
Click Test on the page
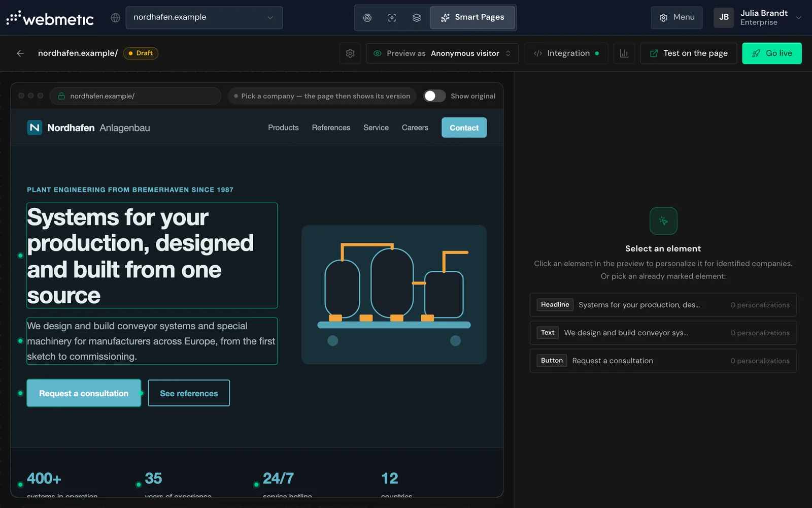point(688,53)
